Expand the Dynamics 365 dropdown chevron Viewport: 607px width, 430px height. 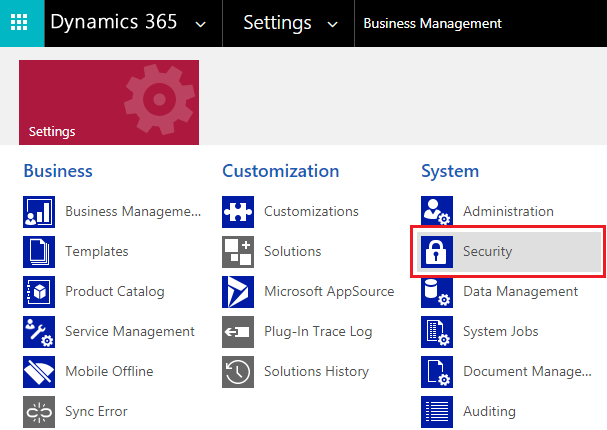point(200,25)
